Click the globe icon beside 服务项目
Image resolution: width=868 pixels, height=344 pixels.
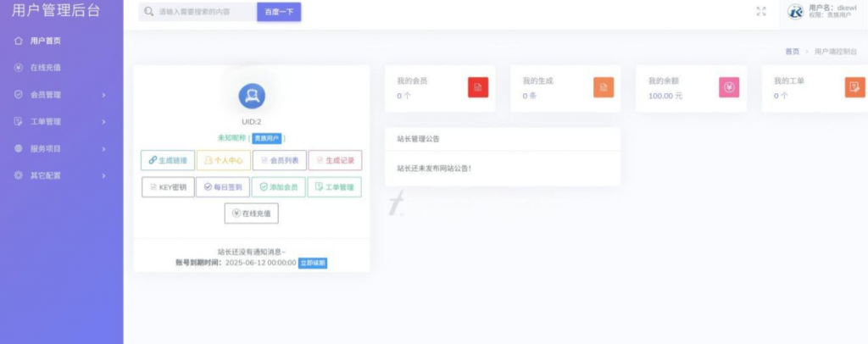point(19,149)
